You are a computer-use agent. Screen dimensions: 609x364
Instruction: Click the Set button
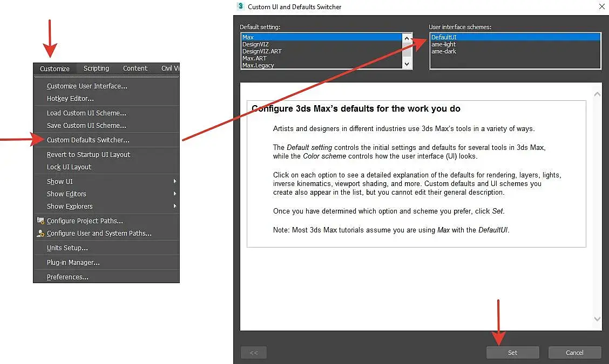[x=513, y=353]
